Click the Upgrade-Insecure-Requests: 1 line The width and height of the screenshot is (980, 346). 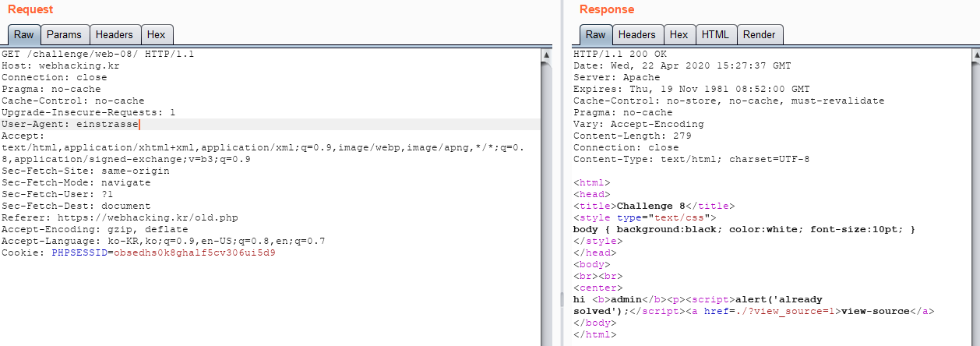pyautogui.click(x=89, y=112)
